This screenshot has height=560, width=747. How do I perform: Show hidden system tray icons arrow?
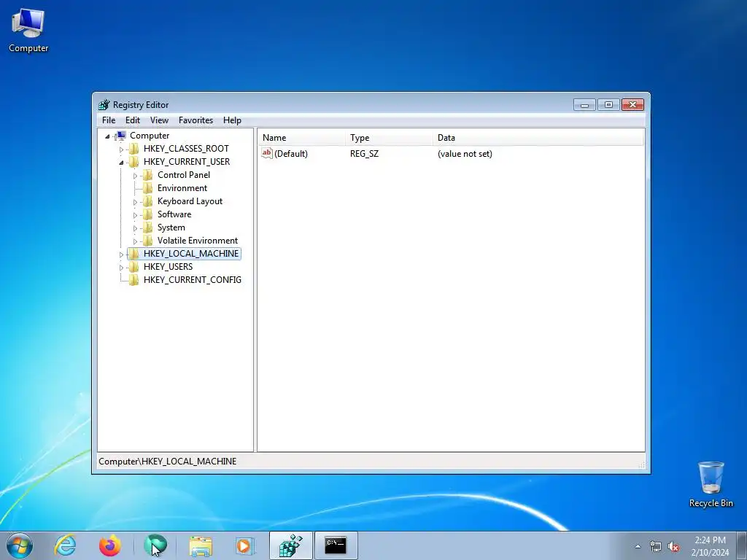click(638, 546)
